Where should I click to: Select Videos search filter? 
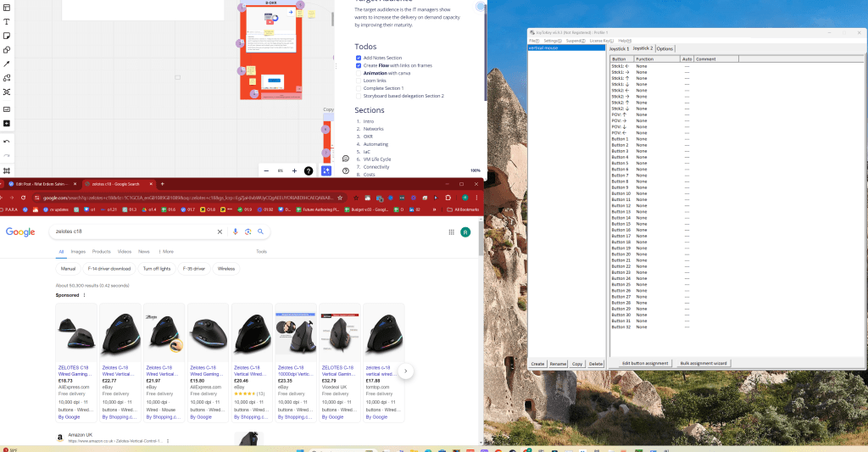coord(125,252)
